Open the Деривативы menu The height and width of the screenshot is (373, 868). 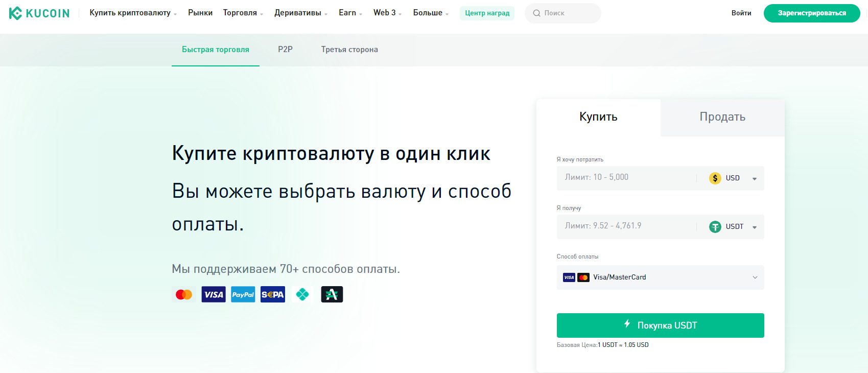(300, 13)
